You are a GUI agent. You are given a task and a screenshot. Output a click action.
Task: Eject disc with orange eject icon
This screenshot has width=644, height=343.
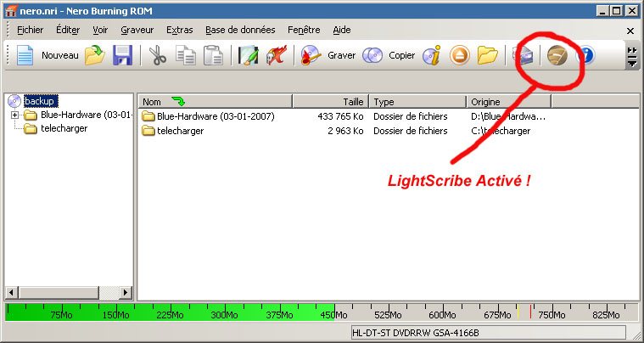(460, 55)
